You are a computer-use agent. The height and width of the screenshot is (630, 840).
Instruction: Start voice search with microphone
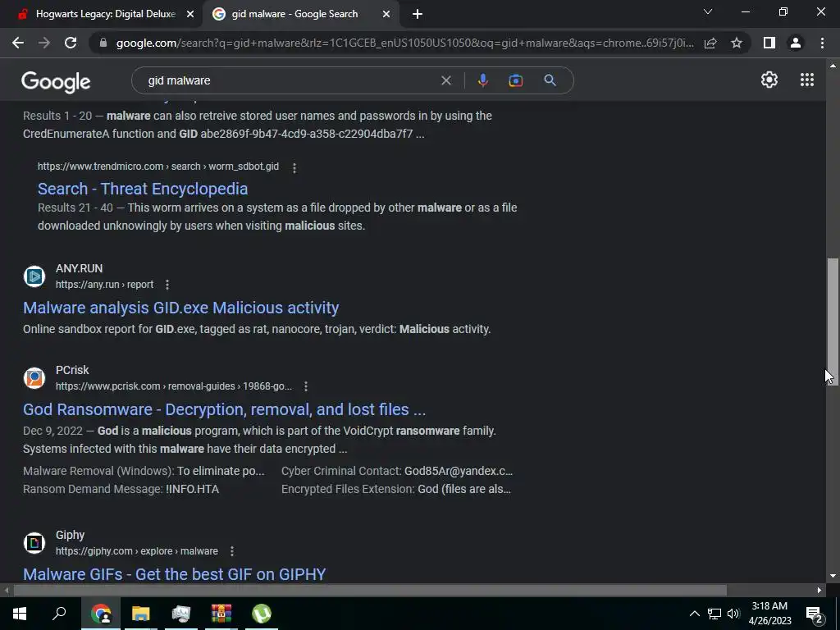click(x=482, y=80)
